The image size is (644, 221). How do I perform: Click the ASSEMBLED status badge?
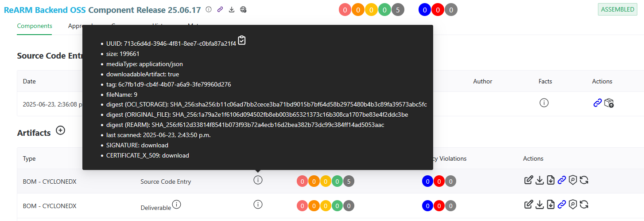(617, 9)
